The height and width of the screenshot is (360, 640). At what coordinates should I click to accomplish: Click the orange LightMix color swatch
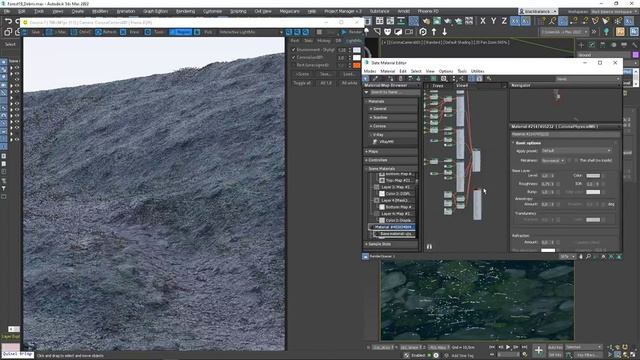(357, 65)
